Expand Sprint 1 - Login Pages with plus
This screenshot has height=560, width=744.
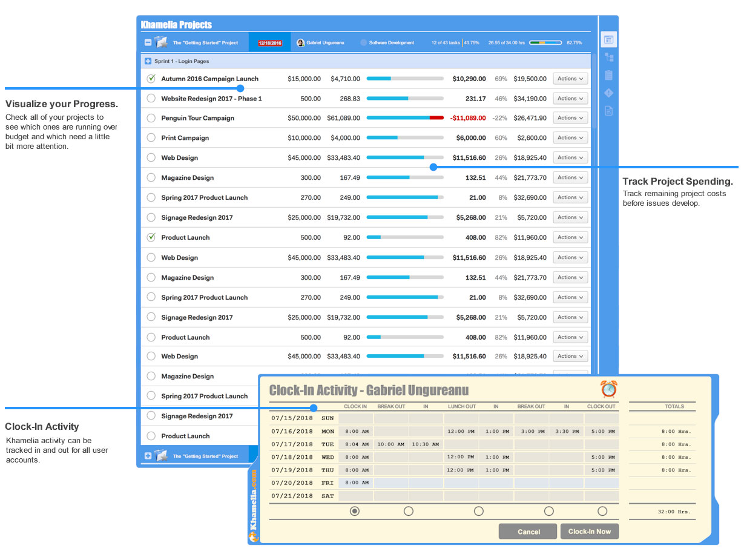point(148,61)
